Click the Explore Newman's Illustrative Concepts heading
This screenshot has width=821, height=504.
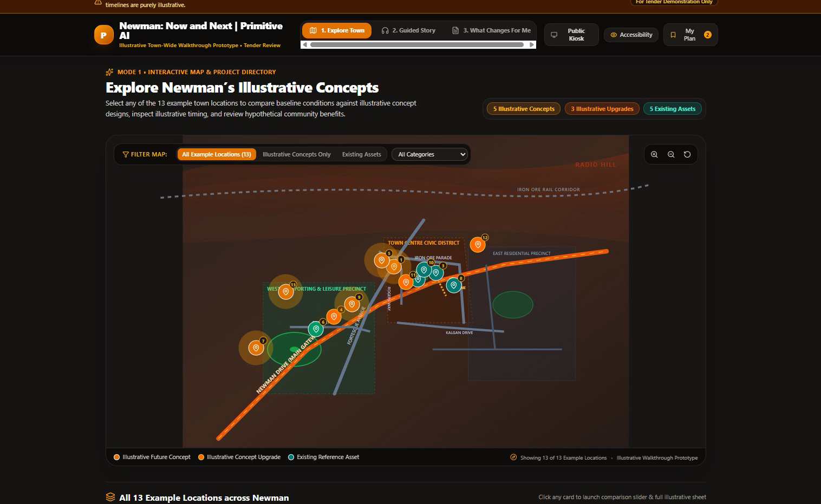pyautogui.click(x=242, y=88)
